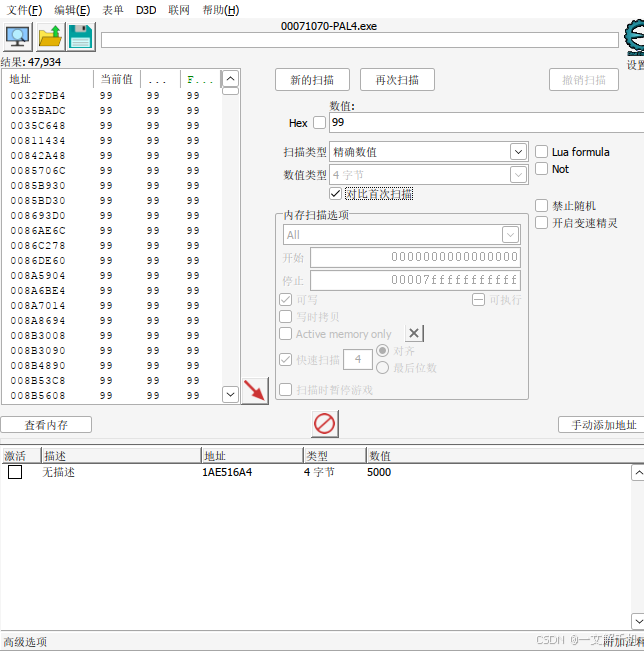The height and width of the screenshot is (651, 644).
Task: Click the address table scroll up arrow
Action: point(639,473)
